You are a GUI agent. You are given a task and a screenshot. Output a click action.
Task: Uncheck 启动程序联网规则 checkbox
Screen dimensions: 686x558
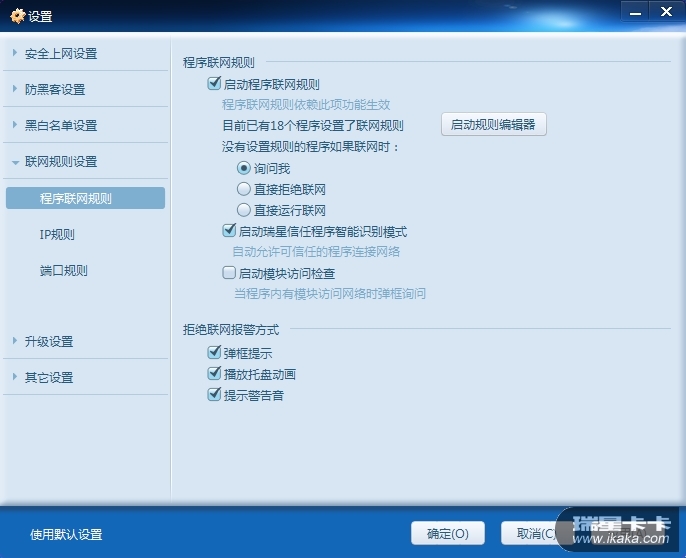tap(214, 83)
